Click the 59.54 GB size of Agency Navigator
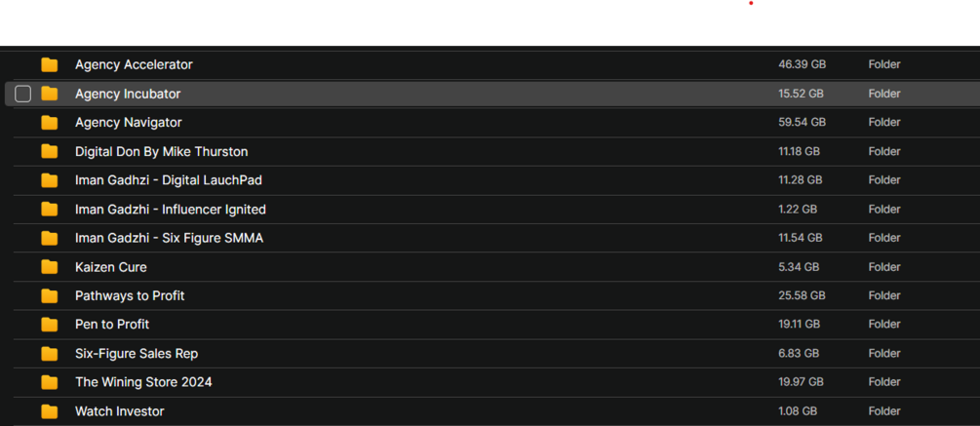Screen dimensions: 980x426 (x=802, y=123)
